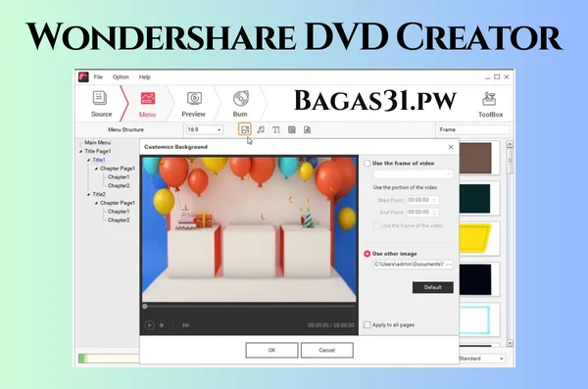Click the preview playback seek slider handle

click(x=145, y=307)
